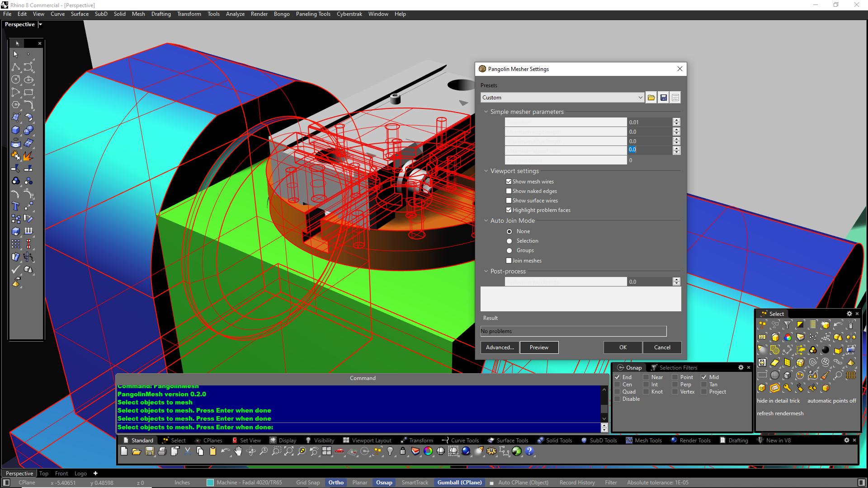The width and height of the screenshot is (868, 488).
Task: Switch to the Mesh Tools toolbar tab
Action: pos(647,441)
